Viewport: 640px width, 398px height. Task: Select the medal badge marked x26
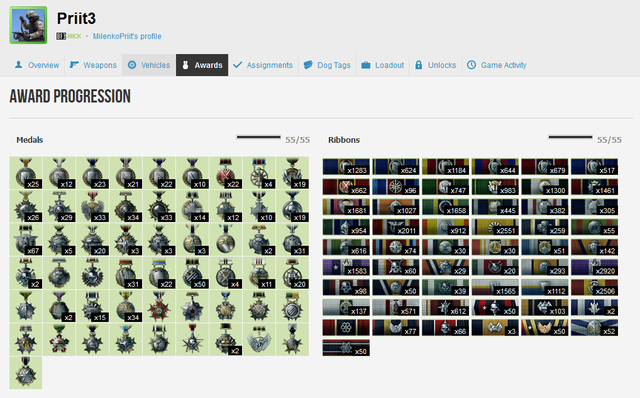click(26, 207)
